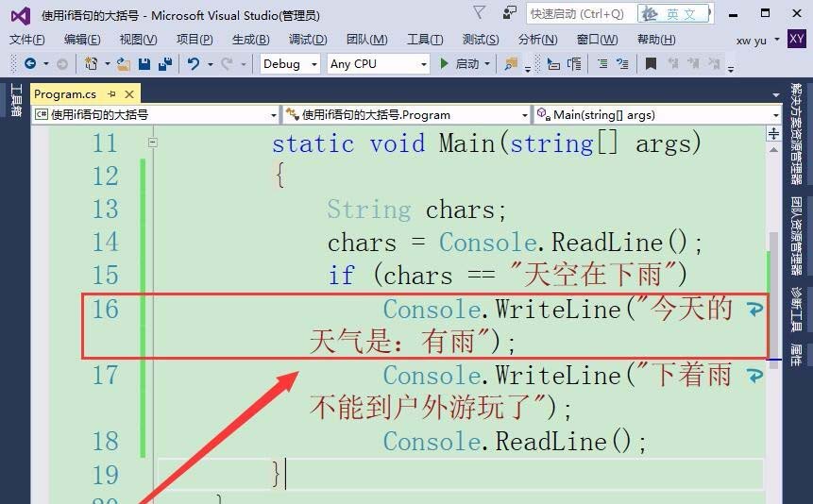Open notifications filter flag icon

[x=480, y=12]
